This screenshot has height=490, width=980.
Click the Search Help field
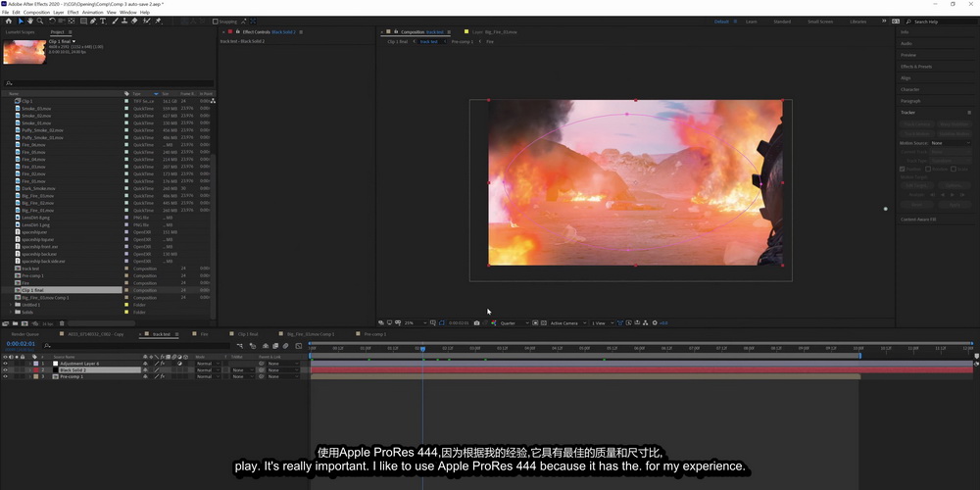tap(941, 22)
